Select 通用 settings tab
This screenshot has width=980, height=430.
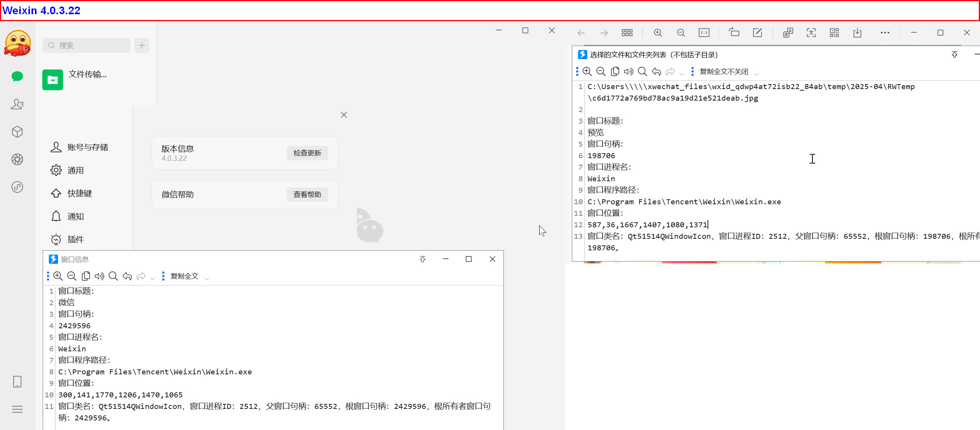point(67,170)
